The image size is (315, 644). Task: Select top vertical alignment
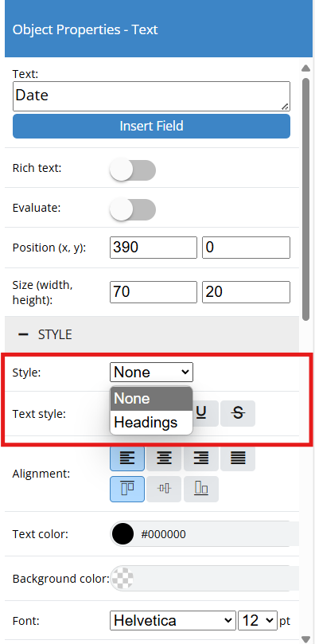click(x=127, y=489)
